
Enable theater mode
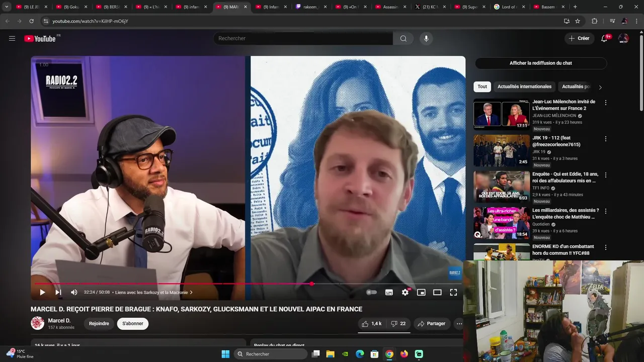point(437,292)
